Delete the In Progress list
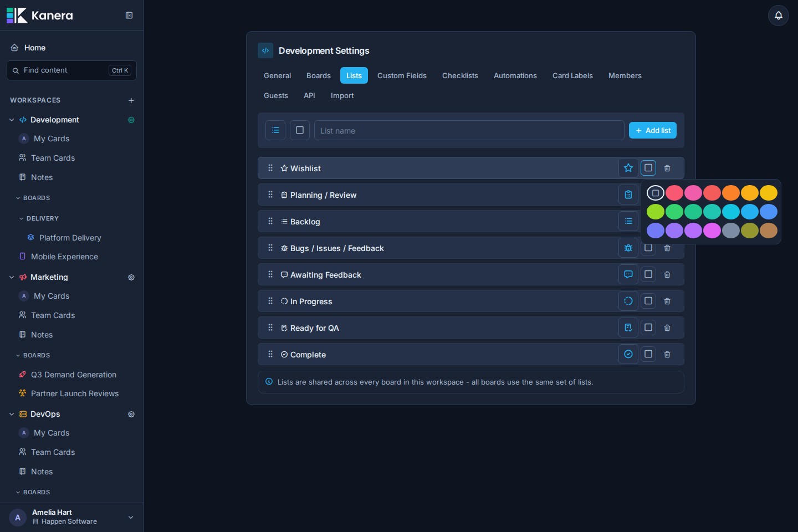This screenshot has height=532, width=798. tap(667, 301)
